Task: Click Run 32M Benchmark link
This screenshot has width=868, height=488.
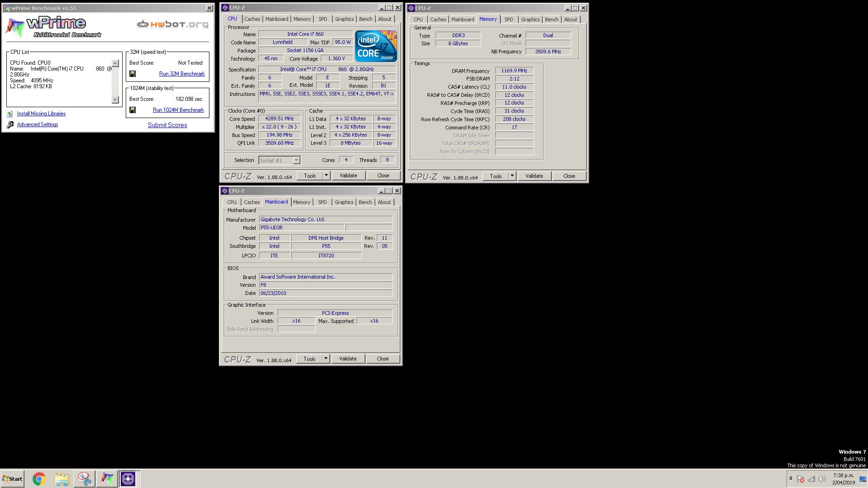Action: point(182,74)
